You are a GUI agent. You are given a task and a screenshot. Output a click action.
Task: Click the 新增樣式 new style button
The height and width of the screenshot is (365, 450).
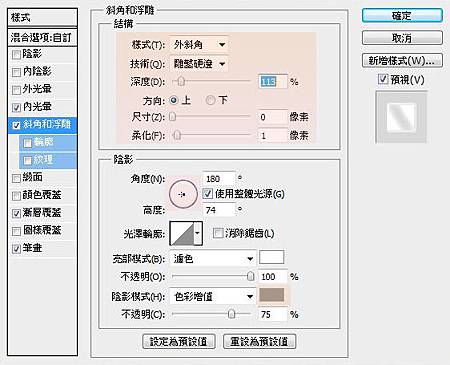[402, 61]
